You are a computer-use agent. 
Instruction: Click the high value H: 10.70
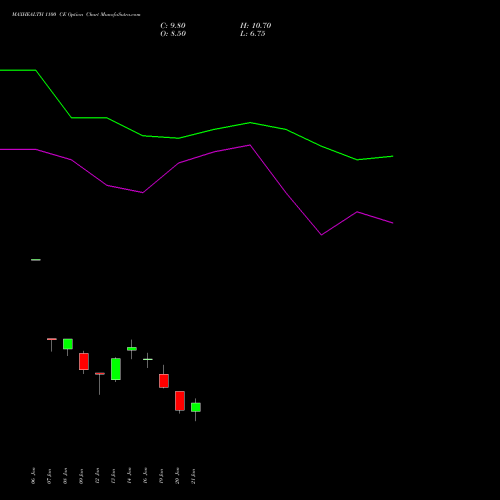click(255, 26)
